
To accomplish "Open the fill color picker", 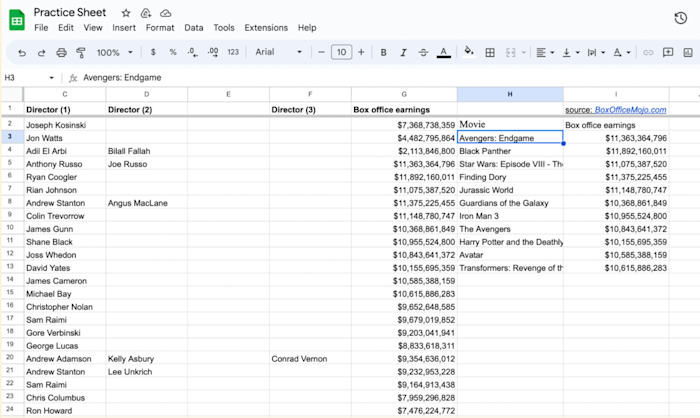I will coord(469,52).
